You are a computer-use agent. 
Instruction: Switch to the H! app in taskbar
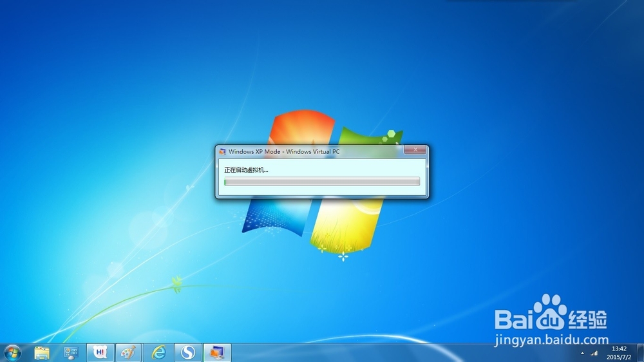point(100,352)
